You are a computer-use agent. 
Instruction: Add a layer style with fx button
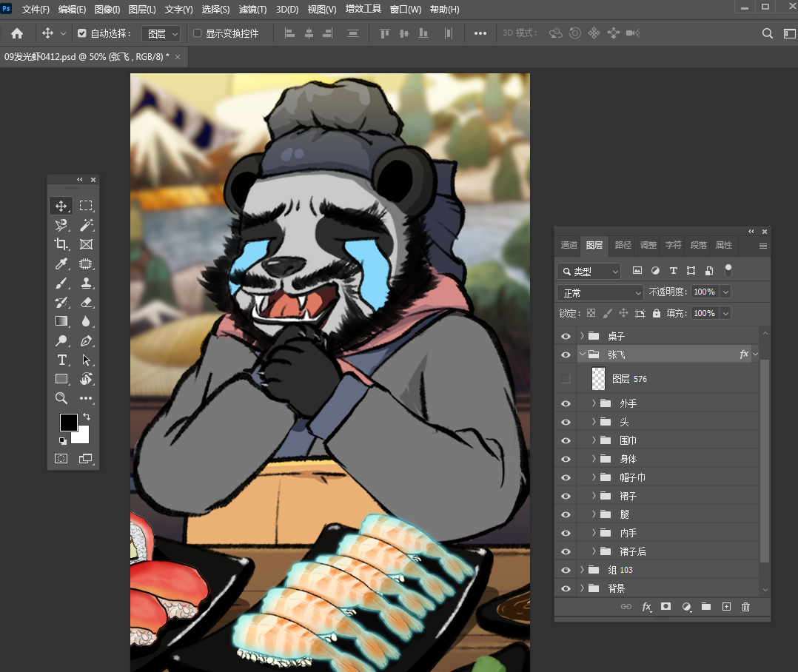pos(646,606)
